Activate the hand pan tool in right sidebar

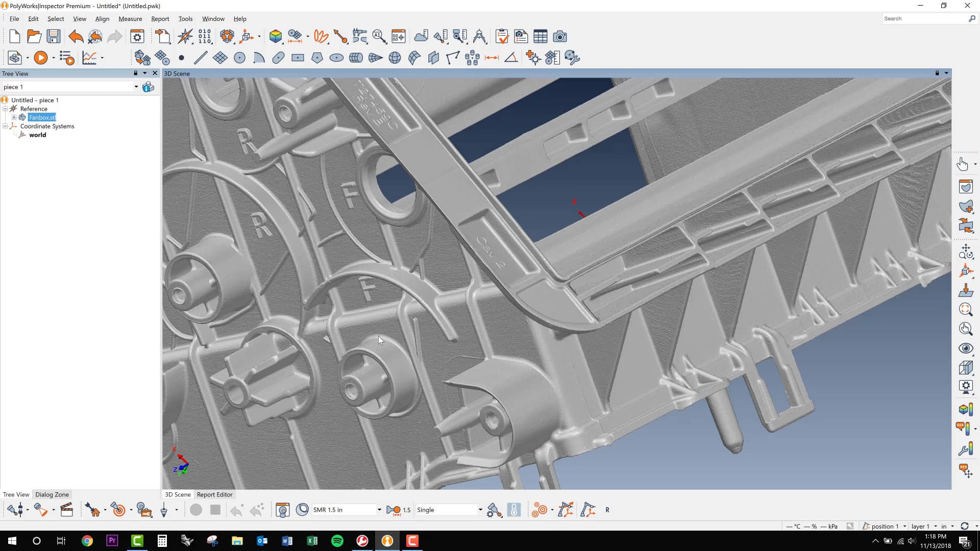[x=963, y=164]
